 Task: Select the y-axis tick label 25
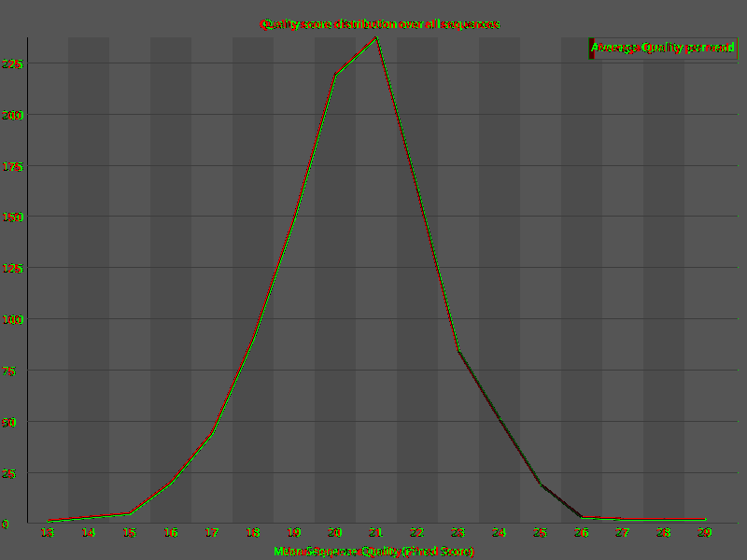(x=8, y=474)
